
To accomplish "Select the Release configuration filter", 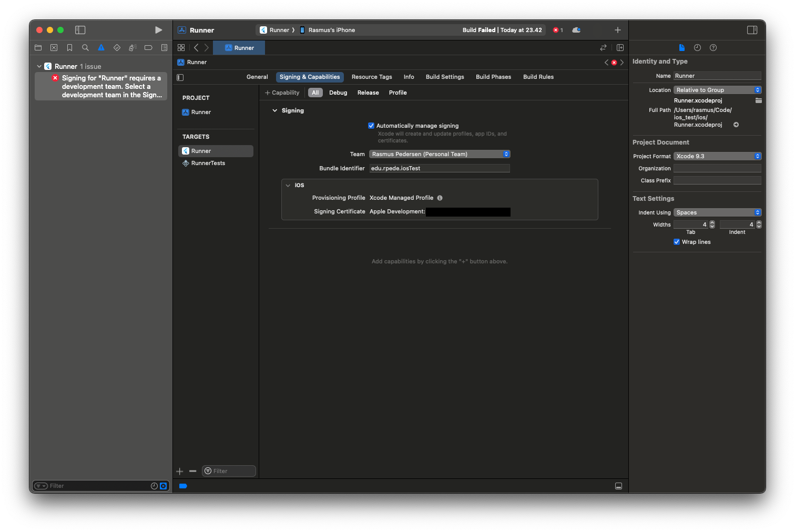I will pyautogui.click(x=368, y=93).
